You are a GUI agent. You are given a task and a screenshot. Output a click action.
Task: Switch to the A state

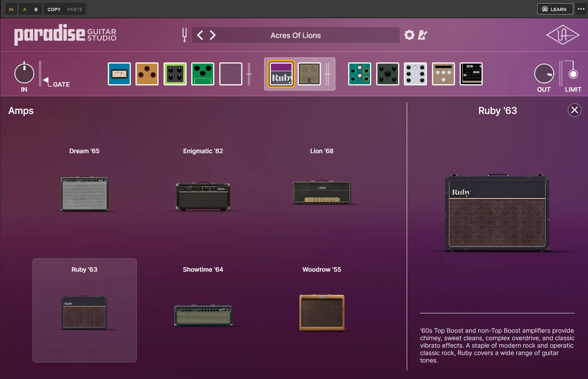[24, 9]
